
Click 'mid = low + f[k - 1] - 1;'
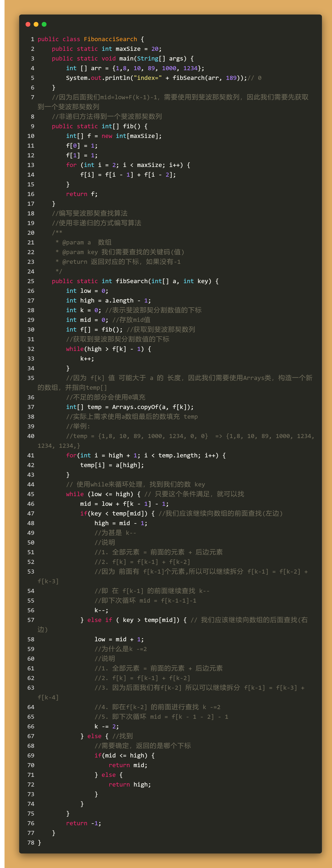(x=124, y=504)
